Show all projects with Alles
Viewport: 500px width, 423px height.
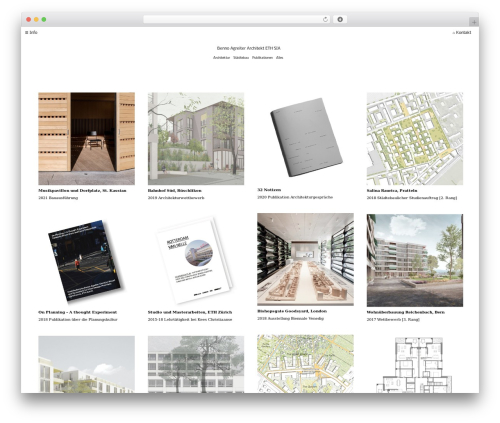point(279,58)
